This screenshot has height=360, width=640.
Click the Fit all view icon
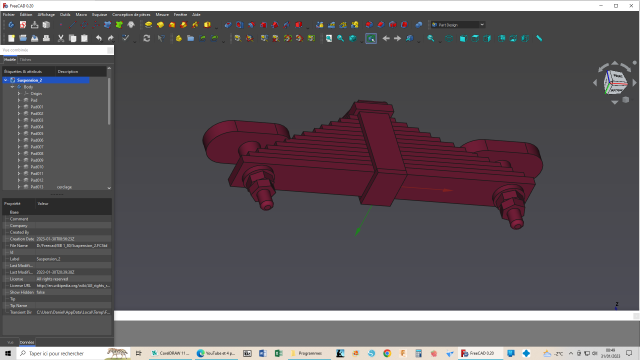click(x=329, y=38)
